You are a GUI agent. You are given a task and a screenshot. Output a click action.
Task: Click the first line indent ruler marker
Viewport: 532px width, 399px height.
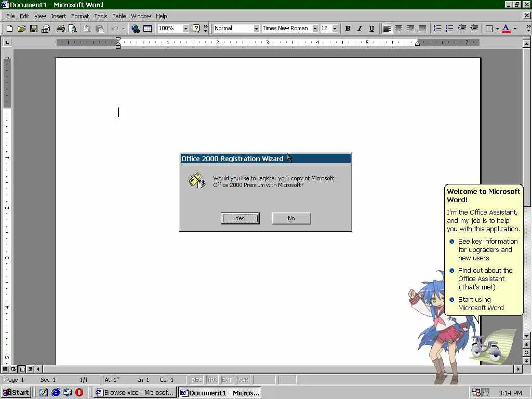click(118, 40)
